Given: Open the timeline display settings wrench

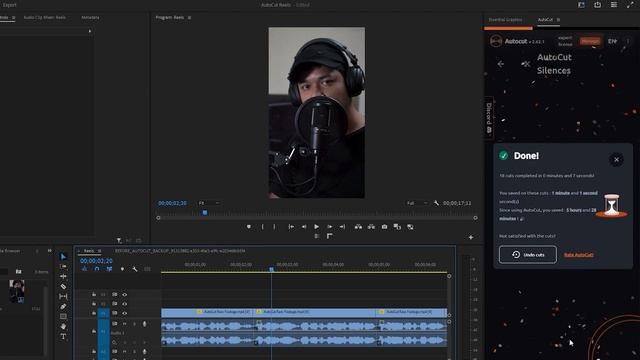Looking at the screenshot, I should (135, 269).
